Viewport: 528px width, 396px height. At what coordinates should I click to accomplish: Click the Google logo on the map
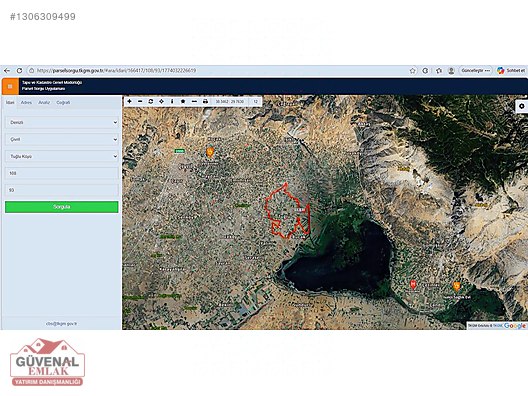coord(515,326)
